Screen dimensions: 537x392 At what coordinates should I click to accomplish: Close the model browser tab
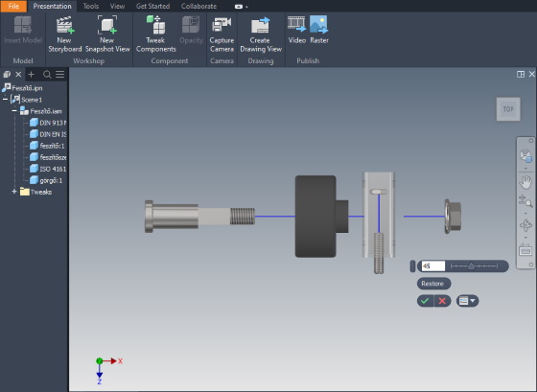(18, 75)
